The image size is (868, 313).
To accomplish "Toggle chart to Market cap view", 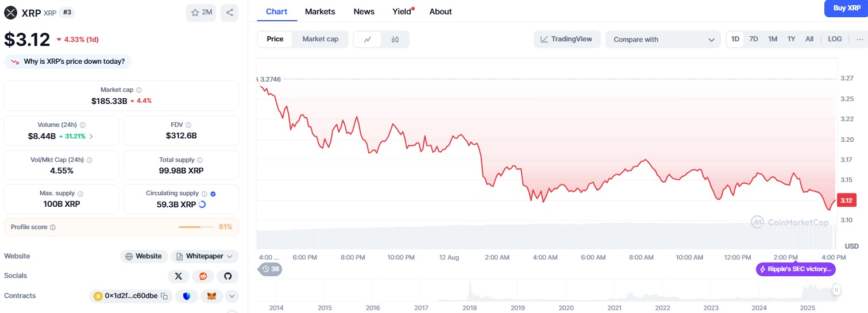I will pos(320,39).
